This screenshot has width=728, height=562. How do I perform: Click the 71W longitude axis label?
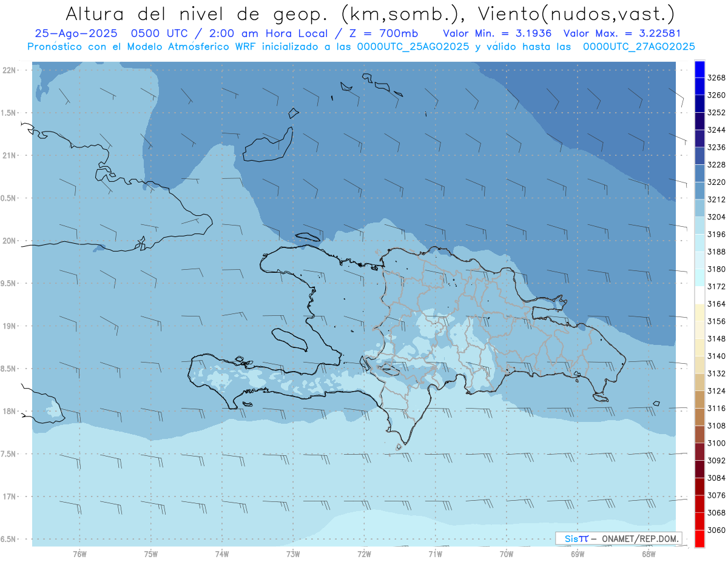pyautogui.click(x=435, y=554)
